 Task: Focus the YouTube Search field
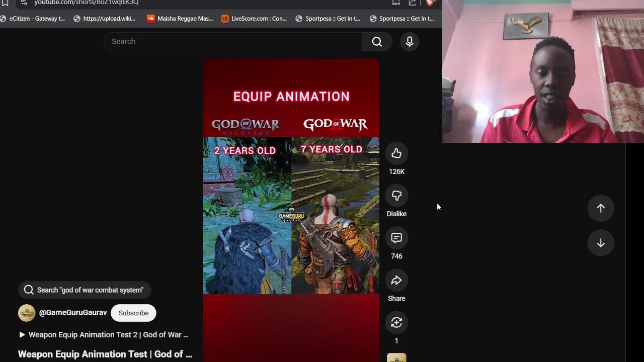point(232,42)
